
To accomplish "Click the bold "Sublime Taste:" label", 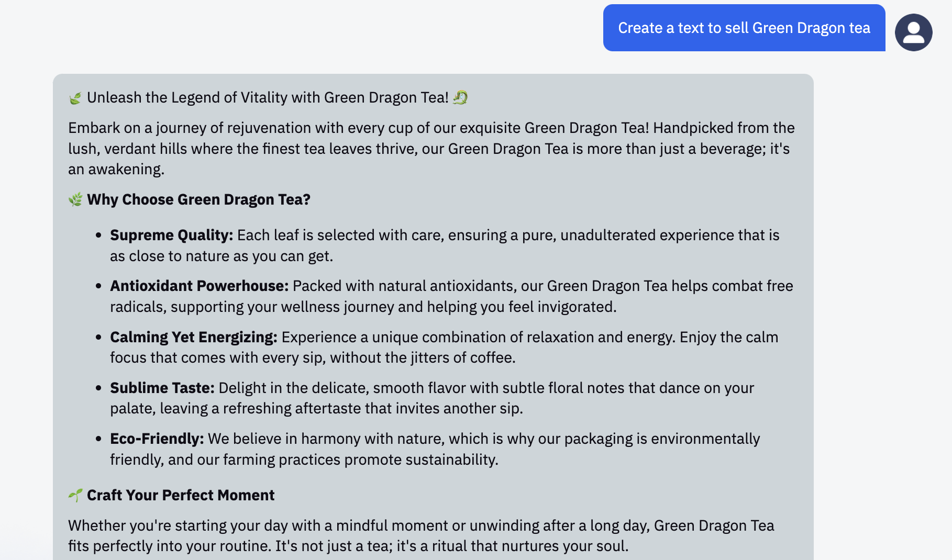I will 162,388.
